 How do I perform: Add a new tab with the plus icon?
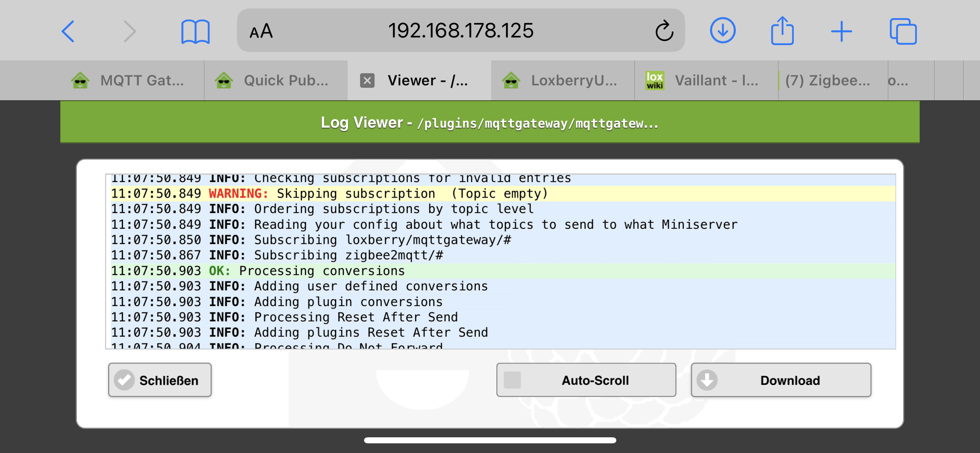(841, 31)
